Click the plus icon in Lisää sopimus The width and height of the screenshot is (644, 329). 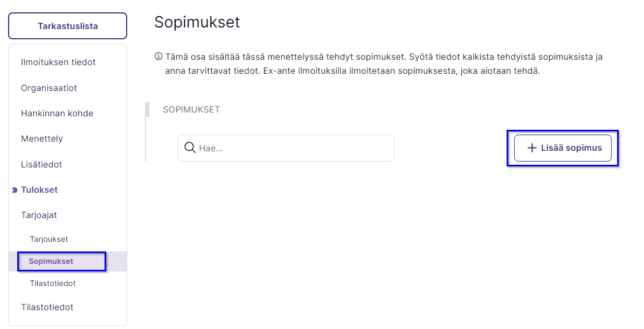(532, 148)
